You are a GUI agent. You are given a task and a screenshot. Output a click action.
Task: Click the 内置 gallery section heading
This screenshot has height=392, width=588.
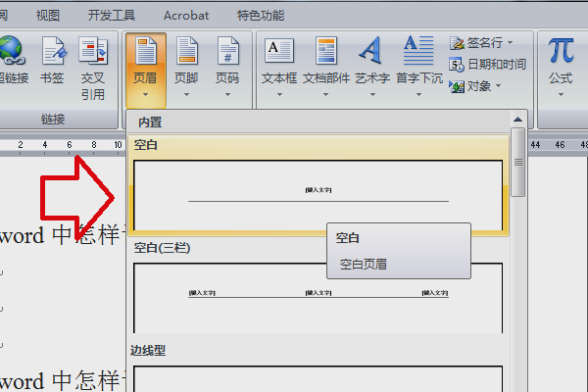click(x=150, y=122)
